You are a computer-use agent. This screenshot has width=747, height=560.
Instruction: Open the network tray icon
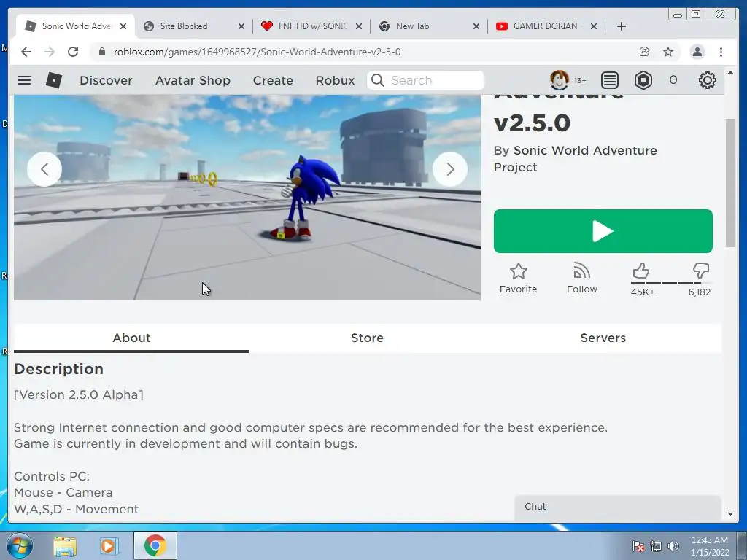click(x=656, y=546)
